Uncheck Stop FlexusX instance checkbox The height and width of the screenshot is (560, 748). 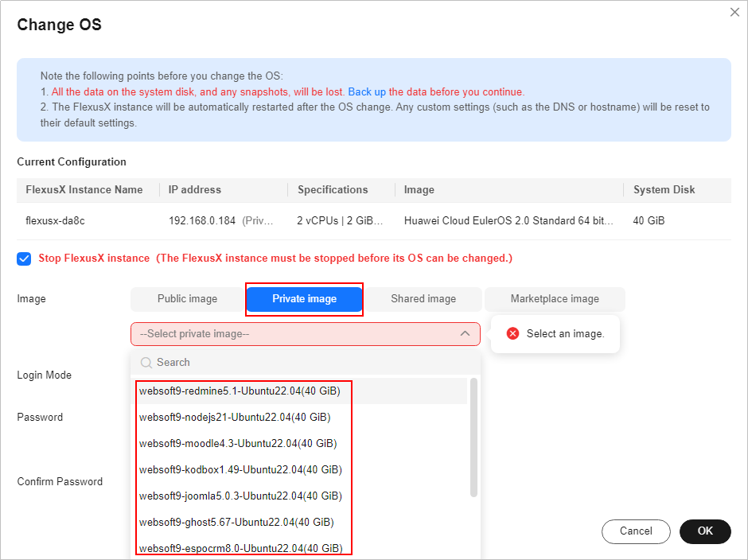coord(24,259)
